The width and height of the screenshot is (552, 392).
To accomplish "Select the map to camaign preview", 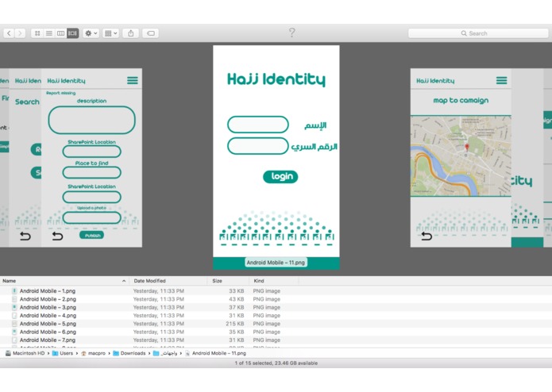I will (x=461, y=157).
